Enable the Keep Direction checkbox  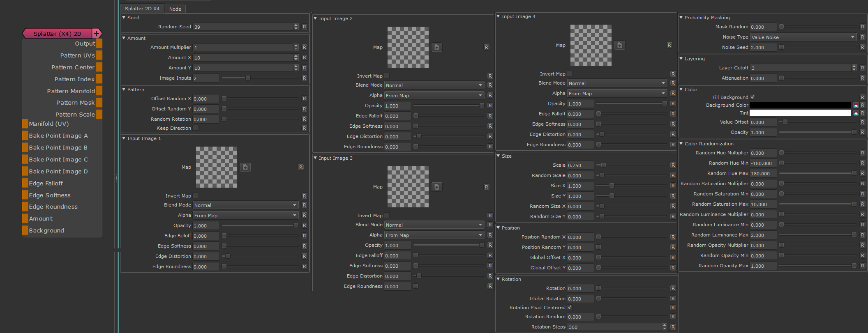(x=196, y=128)
